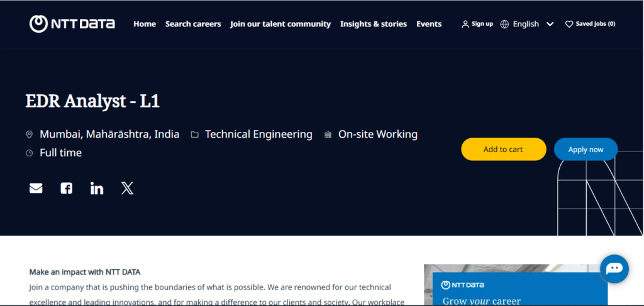Click the Technical Engineering category text
644x306 pixels.
(x=258, y=134)
